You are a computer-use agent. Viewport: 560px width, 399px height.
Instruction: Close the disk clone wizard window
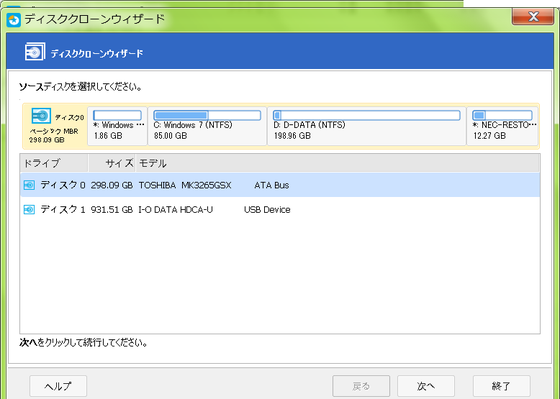pos(533,16)
